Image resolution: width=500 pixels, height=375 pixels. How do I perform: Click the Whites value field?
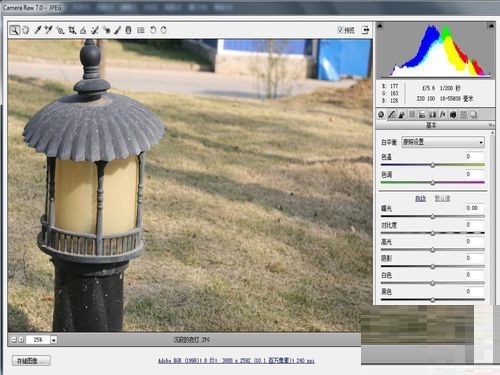point(474,275)
